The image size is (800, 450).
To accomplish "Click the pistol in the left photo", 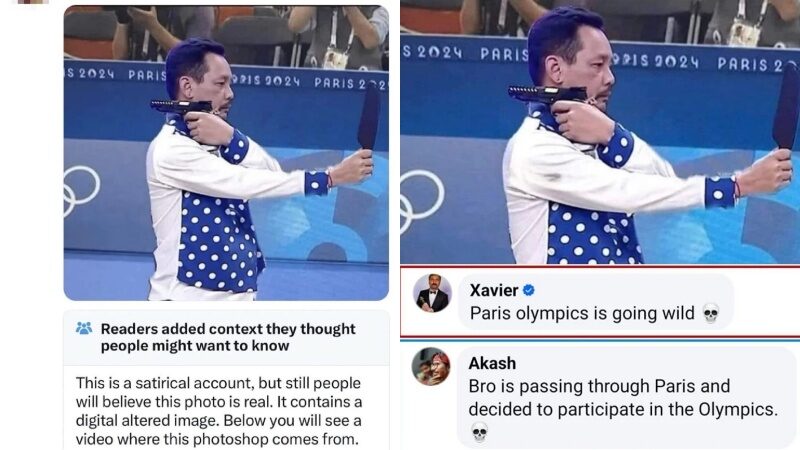I will [183, 107].
